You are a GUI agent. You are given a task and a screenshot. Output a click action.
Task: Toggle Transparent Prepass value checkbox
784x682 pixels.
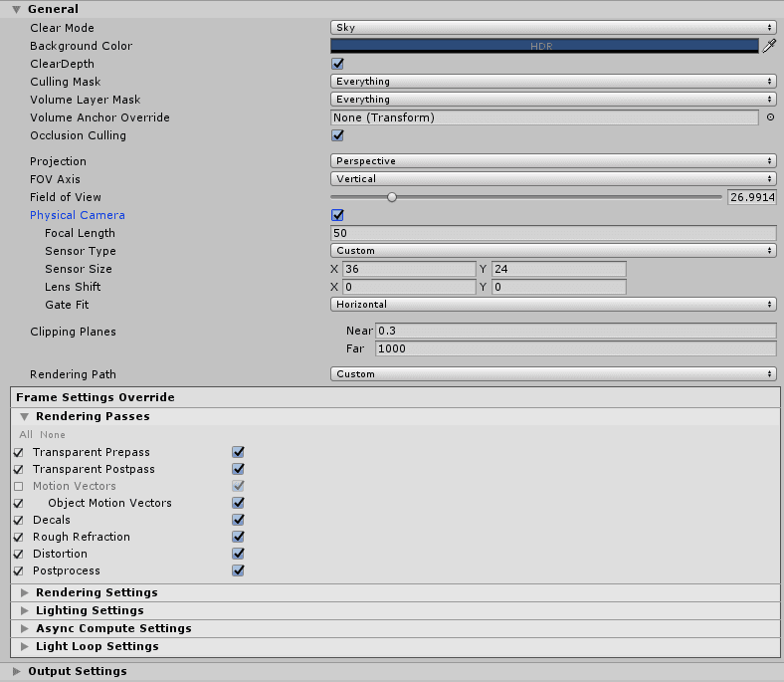[x=238, y=452]
